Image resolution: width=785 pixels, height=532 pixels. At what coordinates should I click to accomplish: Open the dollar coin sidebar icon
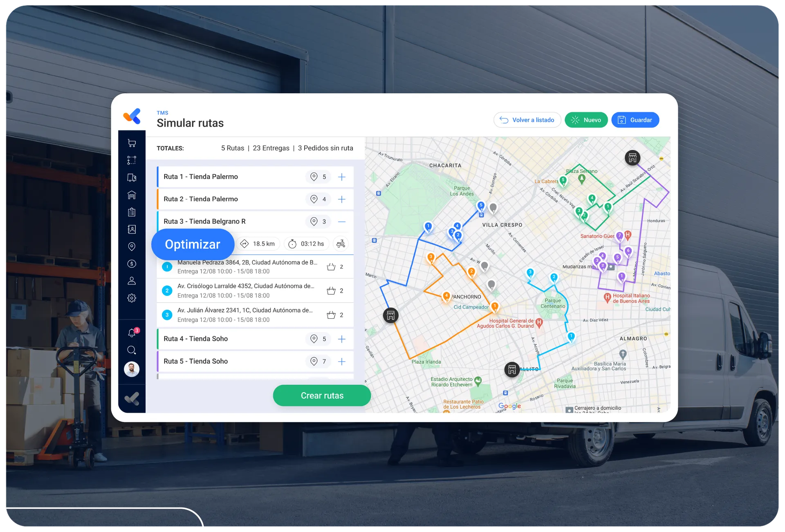[132, 264]
